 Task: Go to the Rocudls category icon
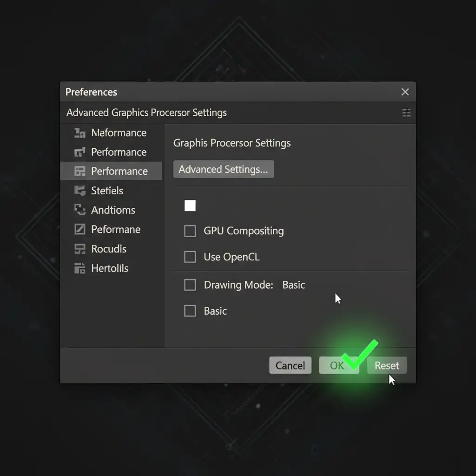click(x=80, y=249)
